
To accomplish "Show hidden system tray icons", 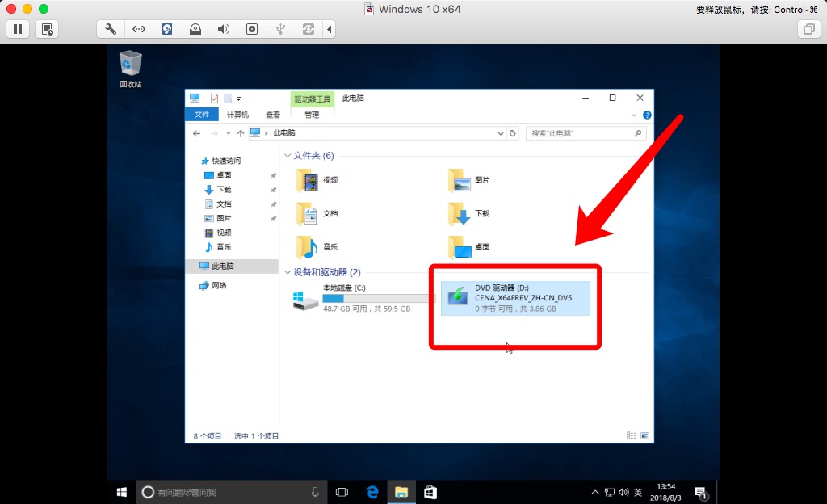I will 595,492.
